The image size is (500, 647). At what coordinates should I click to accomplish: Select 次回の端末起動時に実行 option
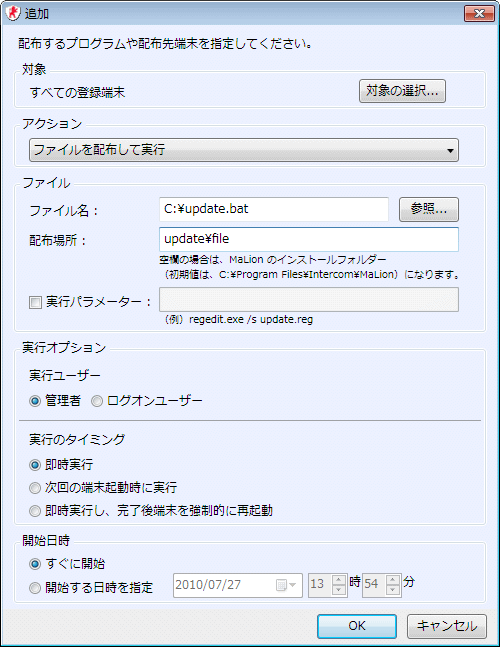click(35, 488)
